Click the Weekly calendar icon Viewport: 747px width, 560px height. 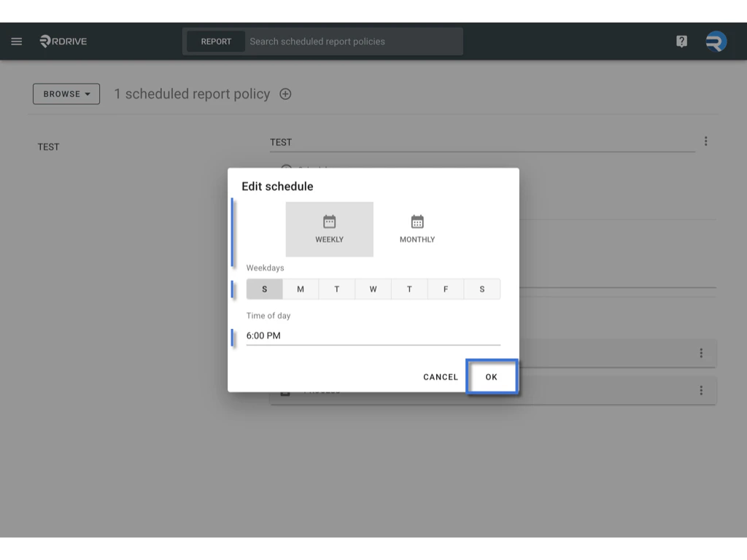tap(329, 220)
